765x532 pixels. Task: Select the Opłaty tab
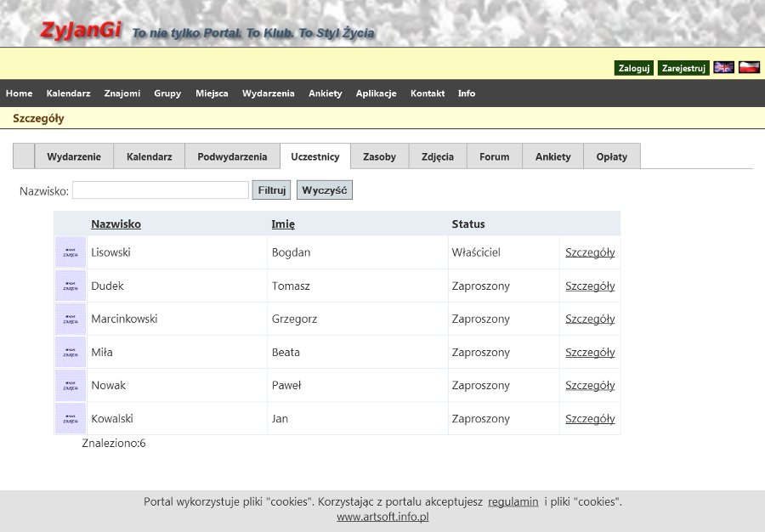(x=611, y=156)
